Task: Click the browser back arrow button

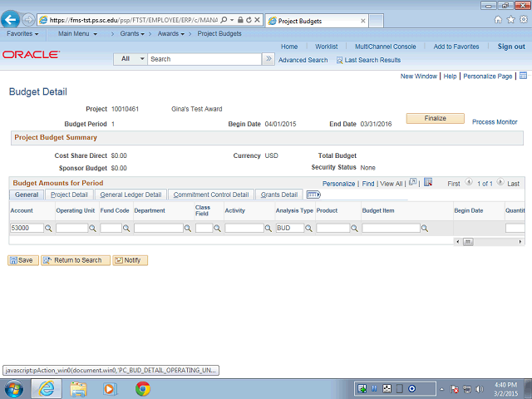Action: click(x=10, y=20)
